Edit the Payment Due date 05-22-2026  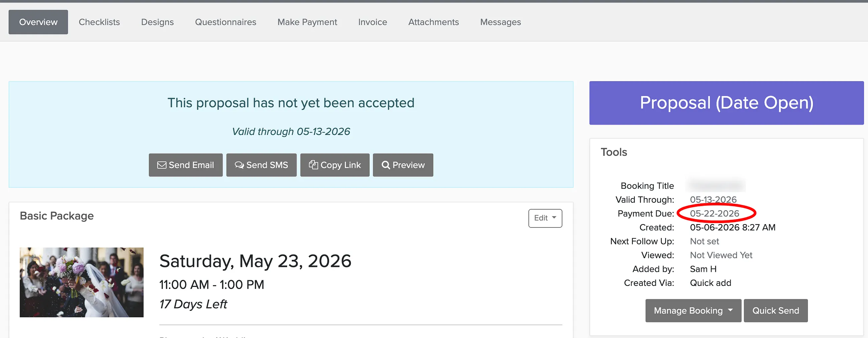click(x=714, y=214)
